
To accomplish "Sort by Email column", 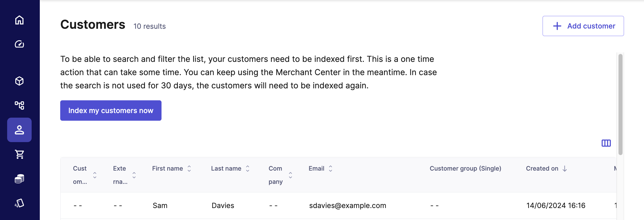I will tap(330, 169).
